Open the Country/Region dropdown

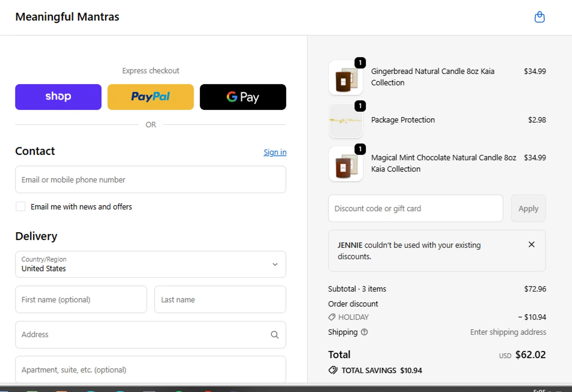(x=151, y=264)
